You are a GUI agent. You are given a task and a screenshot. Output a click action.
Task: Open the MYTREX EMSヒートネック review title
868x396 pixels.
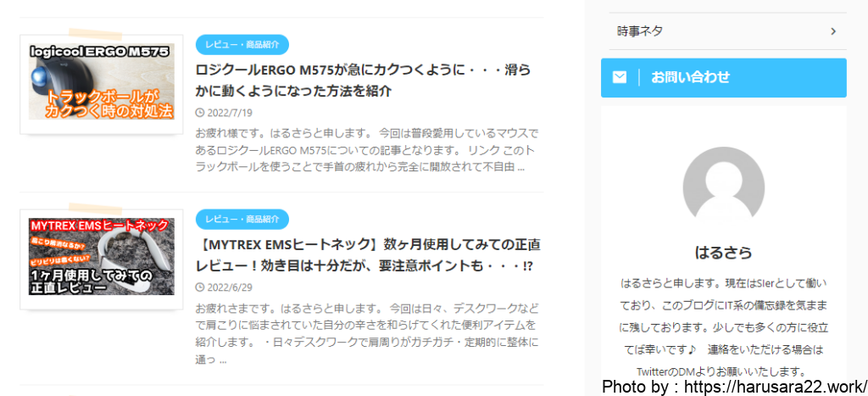[368, 254]
